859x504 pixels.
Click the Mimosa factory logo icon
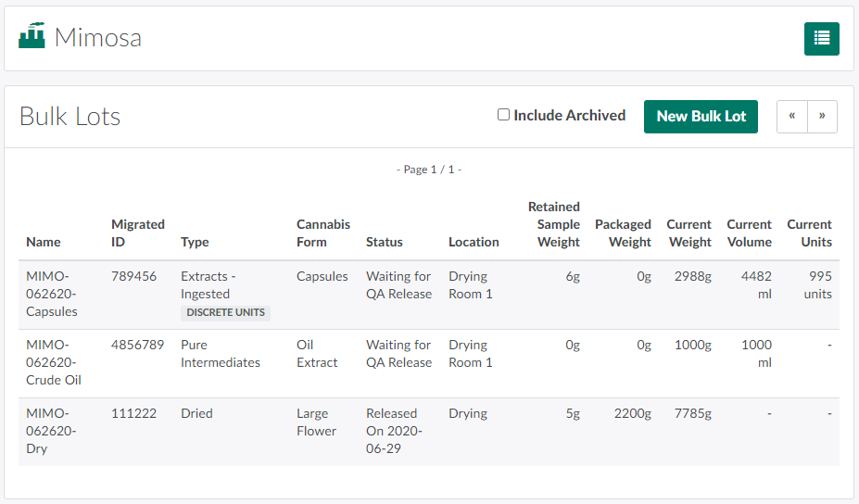[32, 37]
